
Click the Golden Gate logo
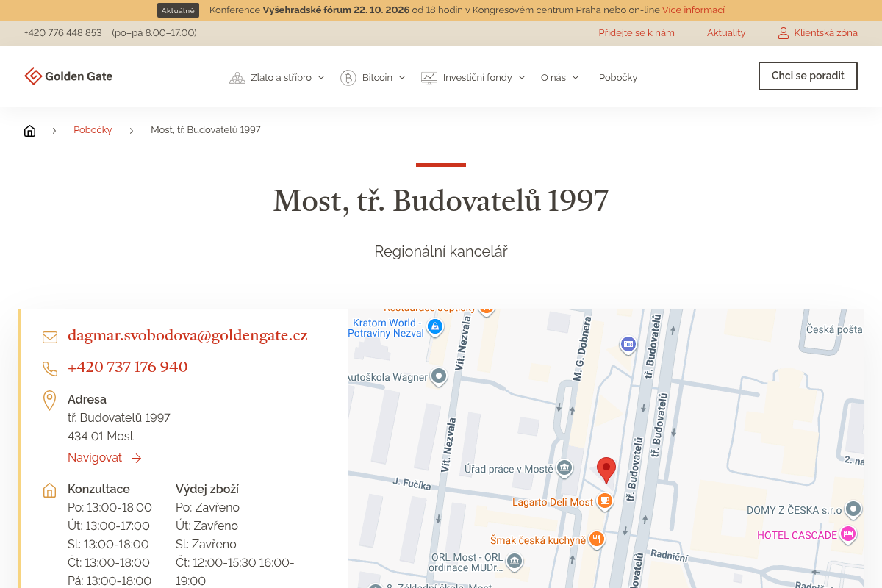coord(68,76)
